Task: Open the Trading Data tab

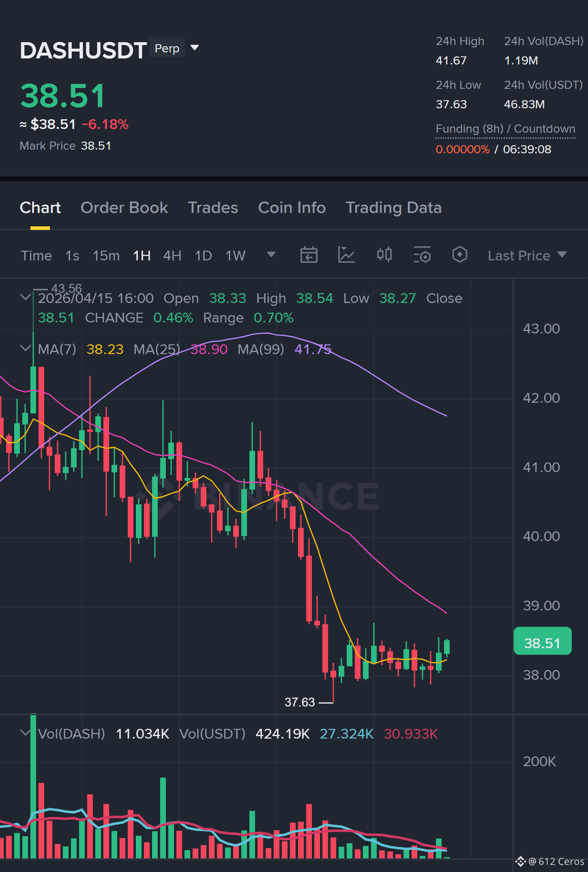Action: pos(393,208)
